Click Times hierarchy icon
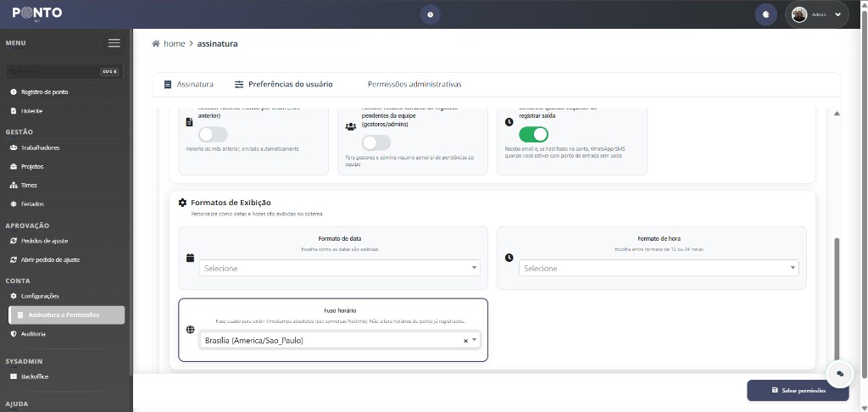Image resolution: width=868 pixels, height=412 pixels. [x=14, y=186]
